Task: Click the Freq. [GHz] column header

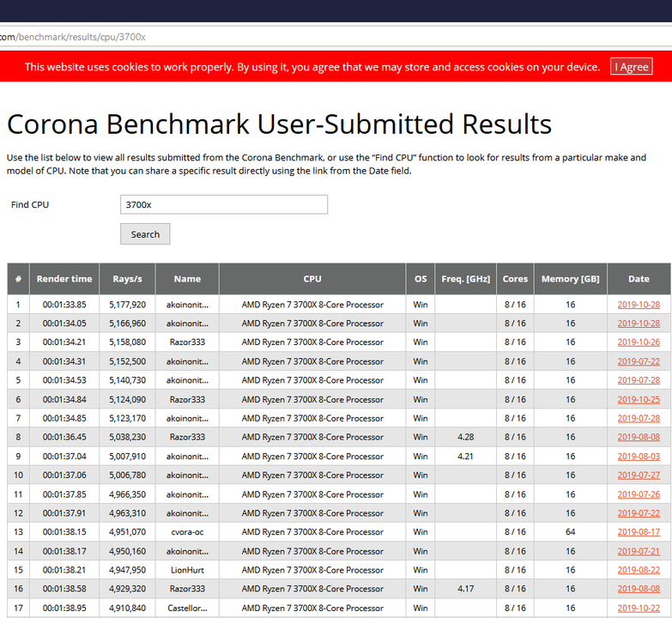Action: click(x=466, y=279)
